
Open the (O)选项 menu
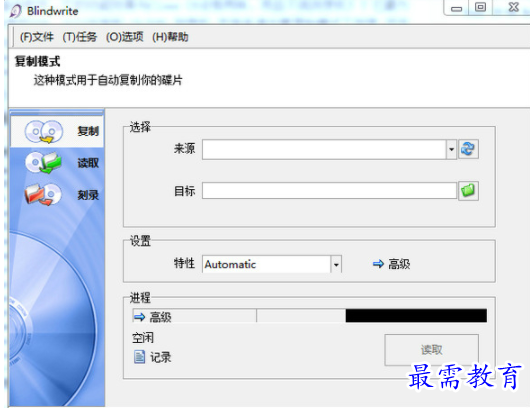[x=124, y=37]
